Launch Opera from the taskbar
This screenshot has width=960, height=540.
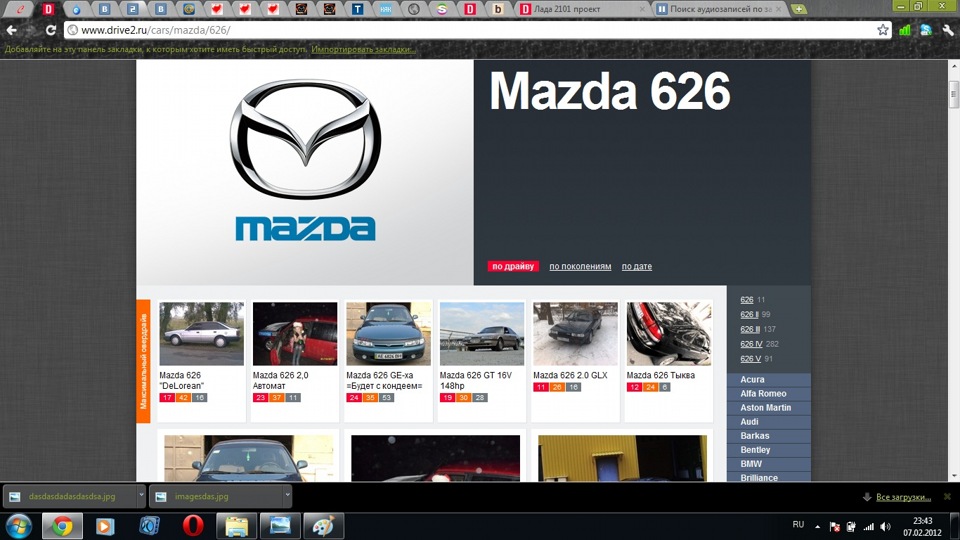[193, 527]
